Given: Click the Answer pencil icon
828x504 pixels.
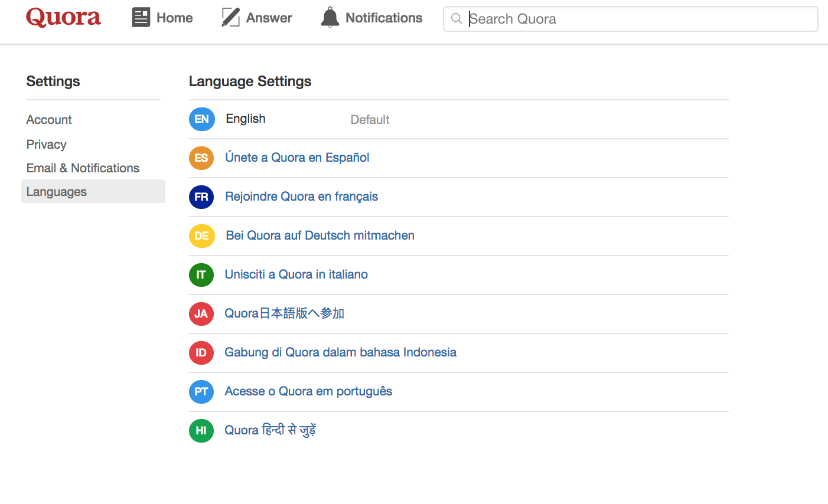Looking at the screenshot, I should (230, 18).
